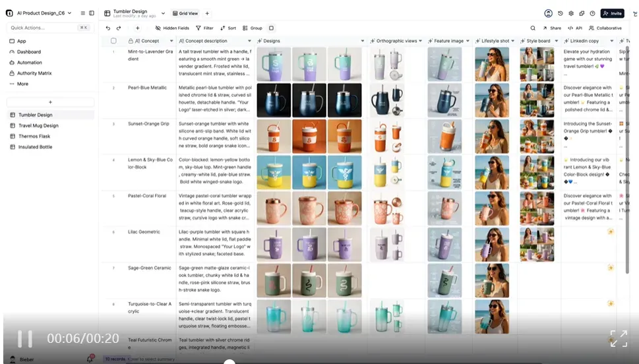This screenshot has width=639, height=364.
Task: Open the user avatar icon in top bar
Action: coord(549,13)
